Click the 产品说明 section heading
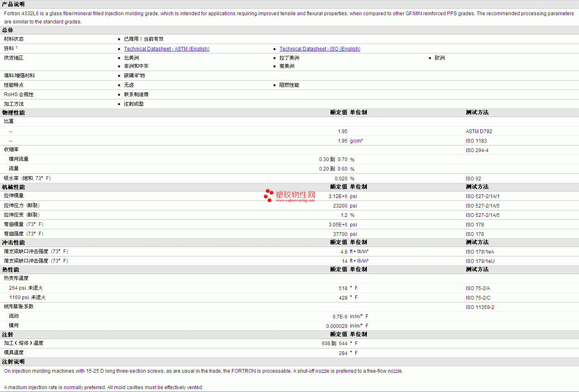The image size is (579, 392). tap(13, 4)
